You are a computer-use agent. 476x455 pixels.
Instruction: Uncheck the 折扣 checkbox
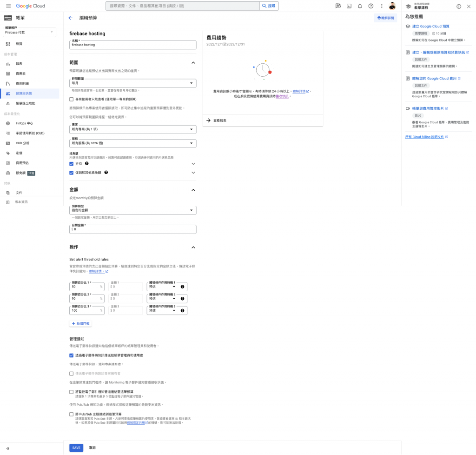pos(71,164)
